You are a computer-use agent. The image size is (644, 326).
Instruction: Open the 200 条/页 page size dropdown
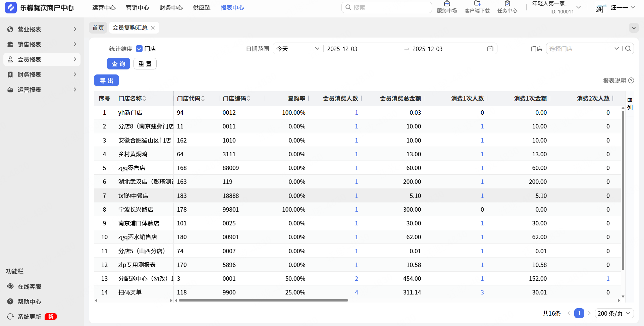pos(614,313)
